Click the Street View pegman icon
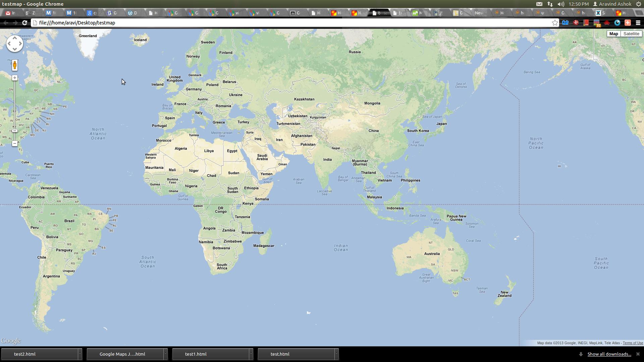Image resolution: width=644 pixels, height=362 pixels. pyautogui.click(x=15, y=65)
